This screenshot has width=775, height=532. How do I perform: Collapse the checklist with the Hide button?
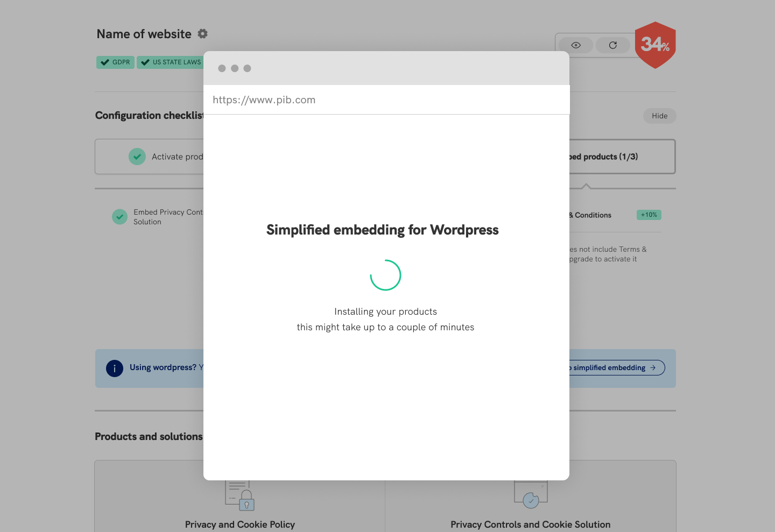659,116
